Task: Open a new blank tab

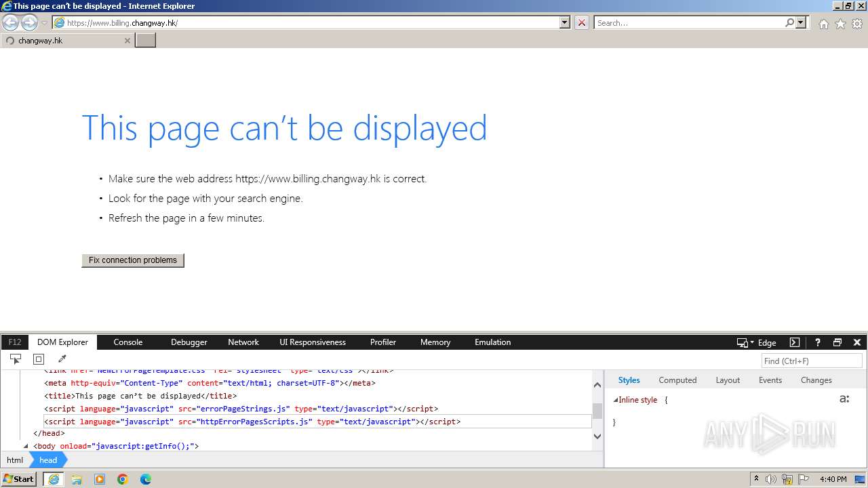Action: pos(146,40)
